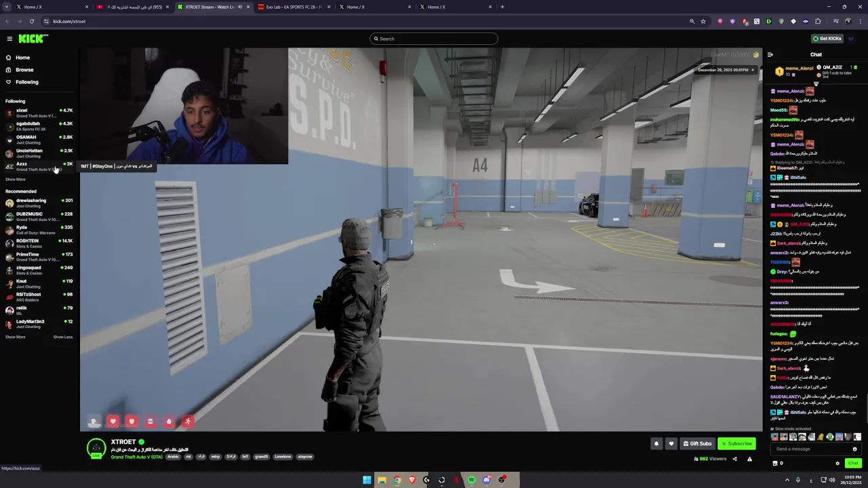Open Chrome three-dot menu

point(859,21)
